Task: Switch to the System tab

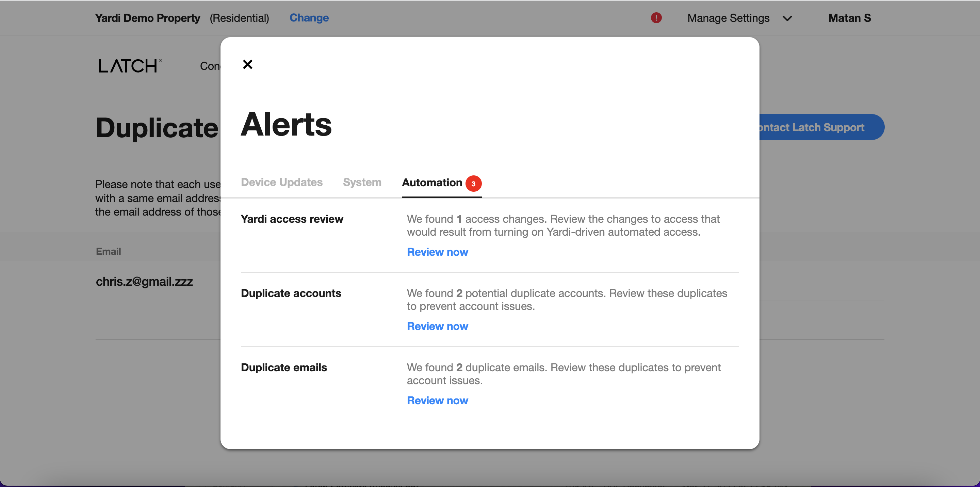Action: point(362,182)
